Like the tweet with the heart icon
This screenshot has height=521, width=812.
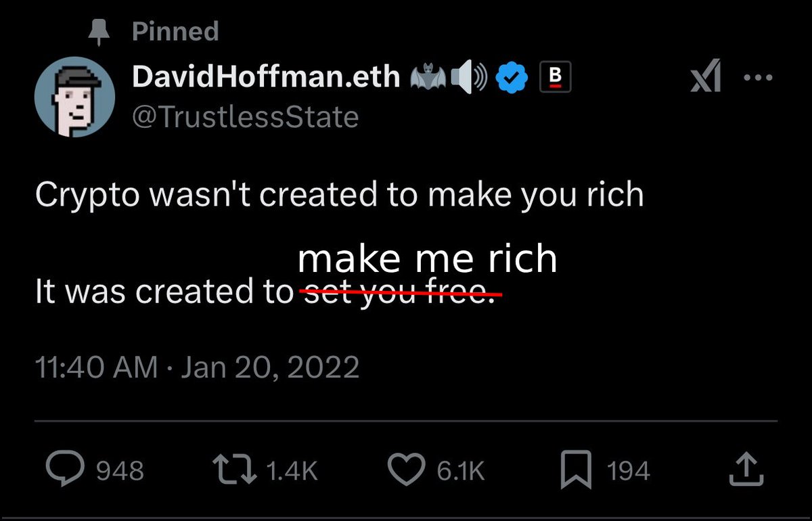pos(406,470)
